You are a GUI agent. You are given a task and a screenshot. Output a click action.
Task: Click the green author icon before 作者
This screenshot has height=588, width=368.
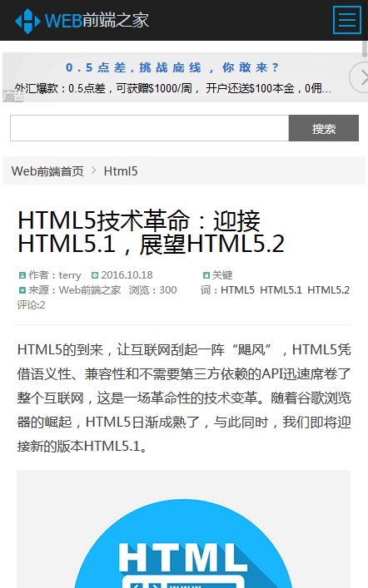(x=22, y=275)
